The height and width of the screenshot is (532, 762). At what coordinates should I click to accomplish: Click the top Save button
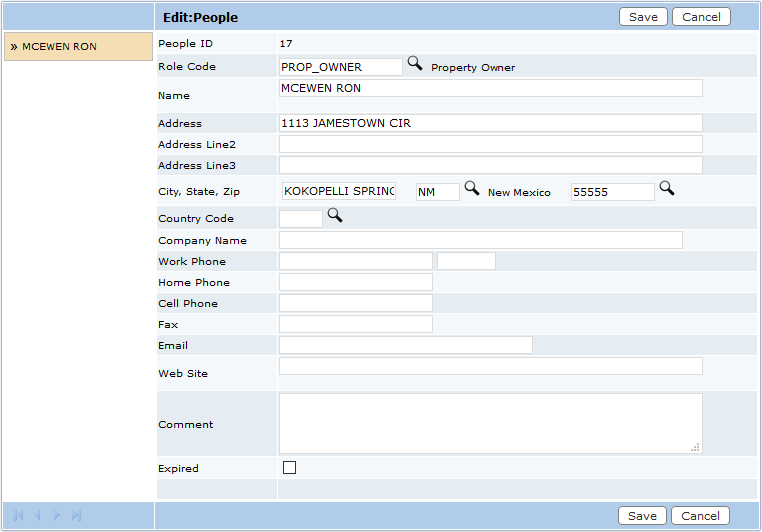tap(643, 17)
